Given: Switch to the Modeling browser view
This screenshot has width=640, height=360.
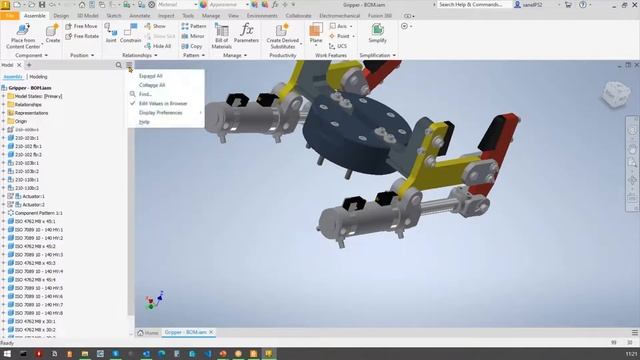Looking at the screenshot, I should tap(38, 77).
